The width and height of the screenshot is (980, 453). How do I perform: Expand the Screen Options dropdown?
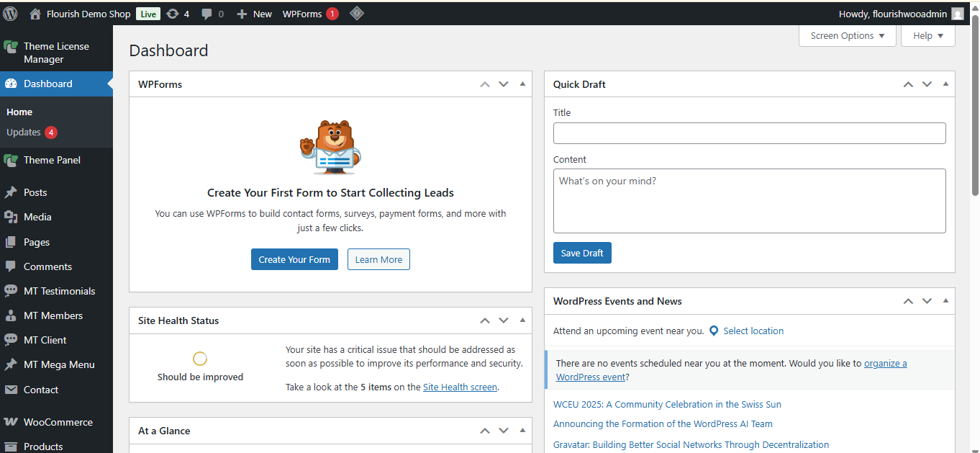(x=848, y=36)
